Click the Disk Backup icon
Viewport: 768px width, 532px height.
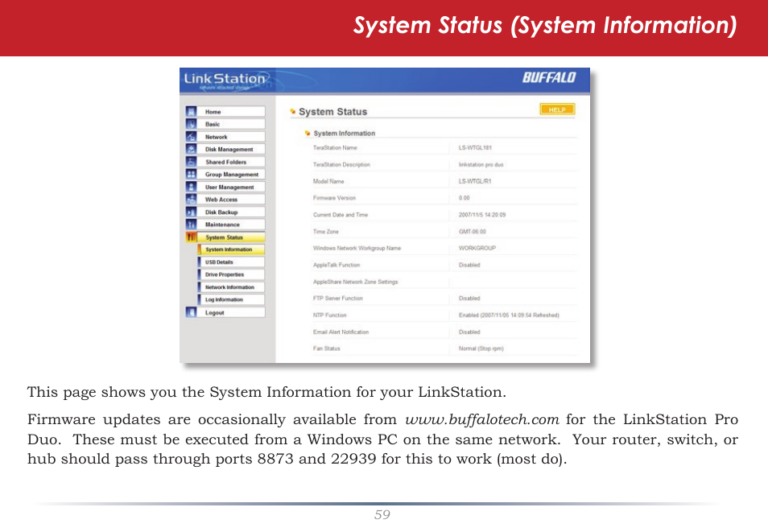point(191,212)
